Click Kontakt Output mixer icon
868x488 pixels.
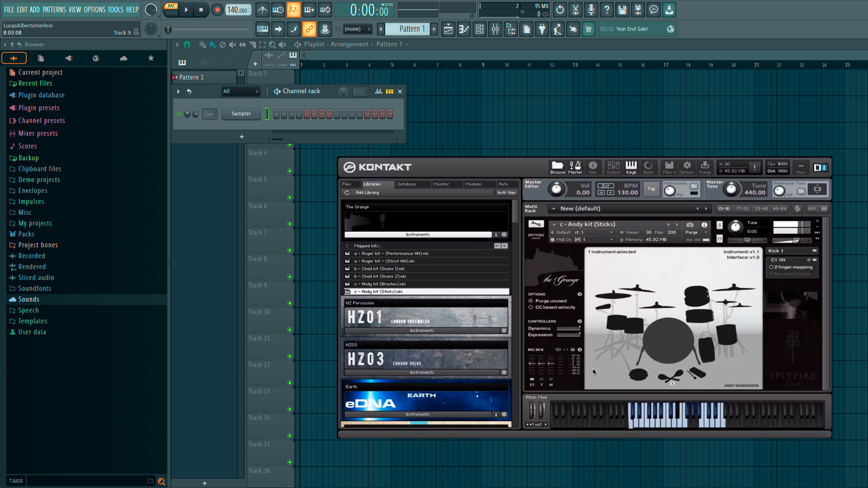point(613,167)
